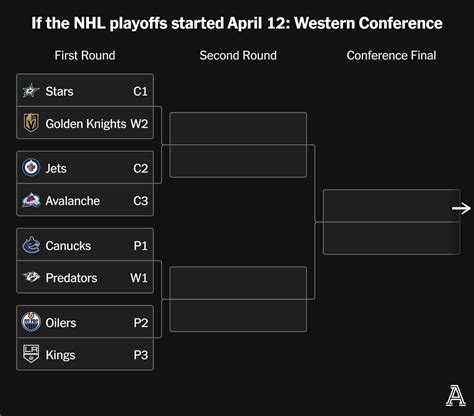This screenshot has height=416, width=474.
Task: Click the lower Second Round empty slot
Action: [238, 299]
